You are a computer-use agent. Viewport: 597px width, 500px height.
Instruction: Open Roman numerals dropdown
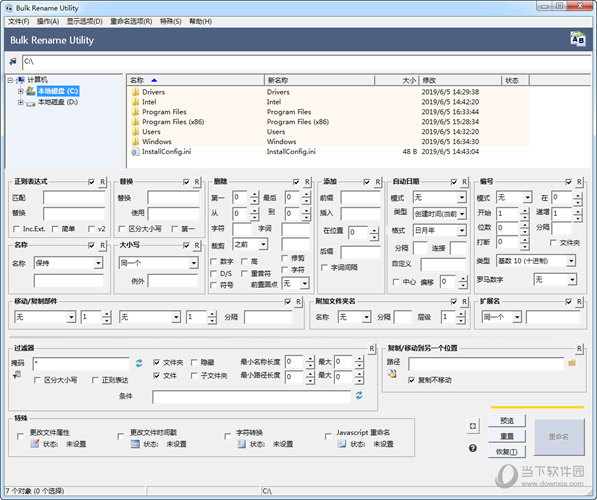[x=555, y=280]
